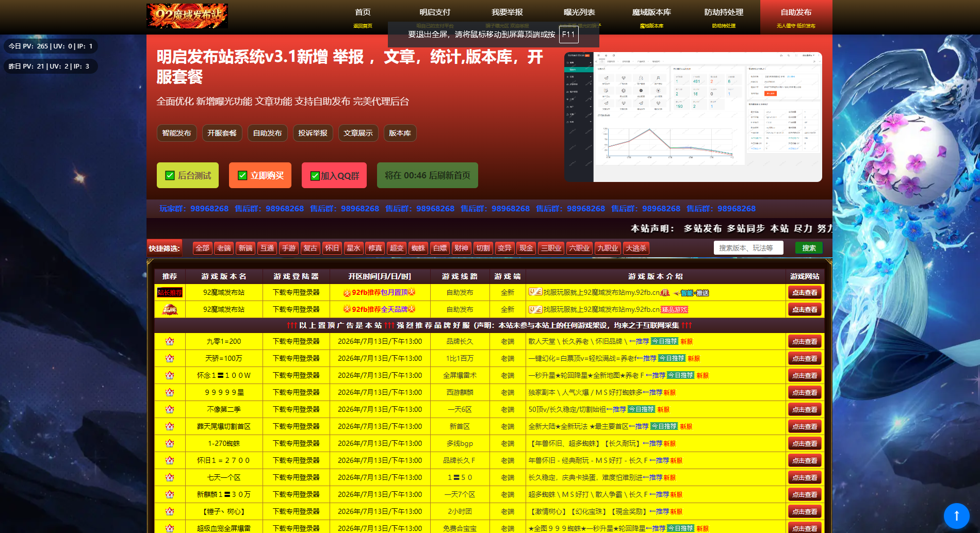Click the 自助发布 feature tag in the banner

[x=267, y=133]
